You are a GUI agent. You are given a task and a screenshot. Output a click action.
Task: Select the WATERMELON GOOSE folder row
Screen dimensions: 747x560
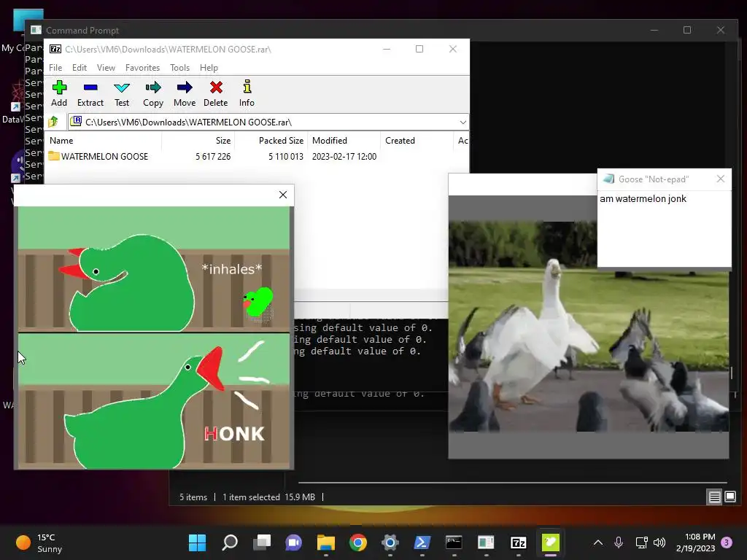click(258, 156)
